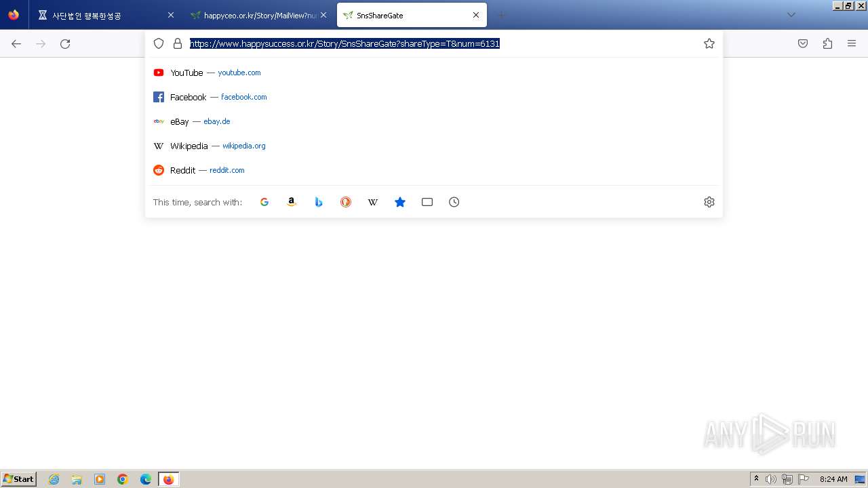The image size is (868, 488).
Task: Open the volume control in tray
Action: coord(771,479)
